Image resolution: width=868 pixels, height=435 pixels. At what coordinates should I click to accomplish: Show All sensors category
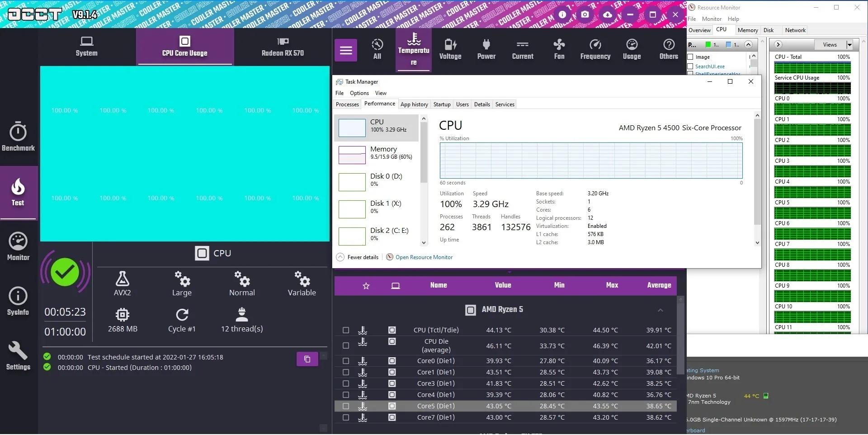pos(377,49)
